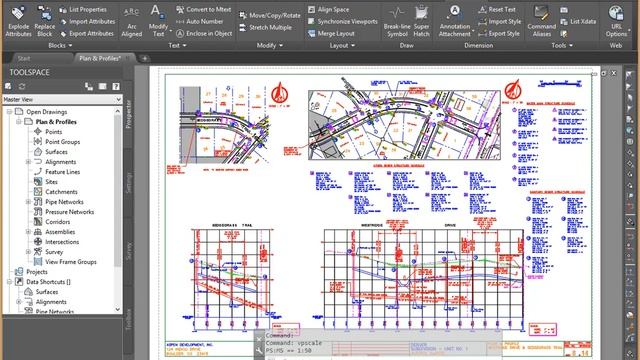Image resolution: width=640 pixels, height=360 pixels.
Task: Expand the Layout panel dropdown
Action: [x=342, y=45]
